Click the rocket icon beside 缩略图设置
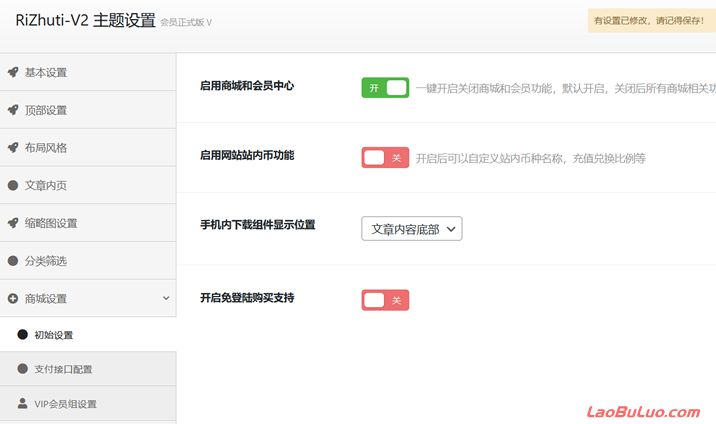The height and width of the screenshot is (424, 716). click(x=13, y=223)
